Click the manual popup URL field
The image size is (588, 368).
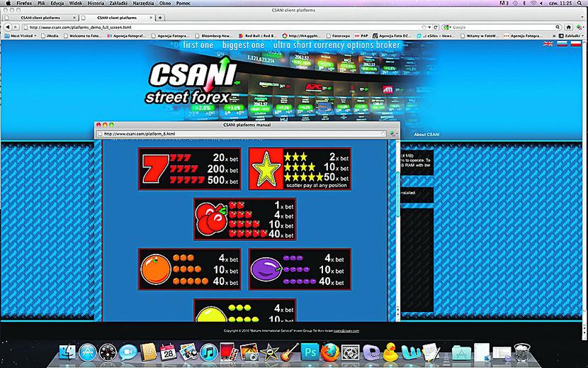242,134
